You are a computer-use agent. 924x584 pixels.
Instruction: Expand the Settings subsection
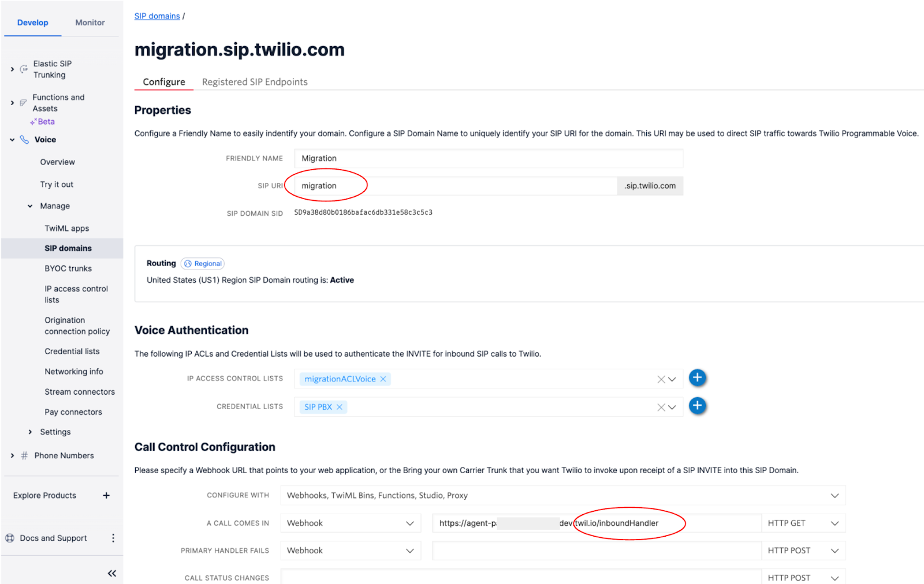point(30,432)
